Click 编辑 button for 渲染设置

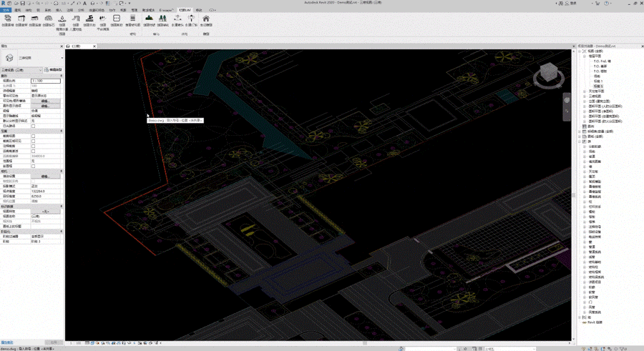click(46, 176)
